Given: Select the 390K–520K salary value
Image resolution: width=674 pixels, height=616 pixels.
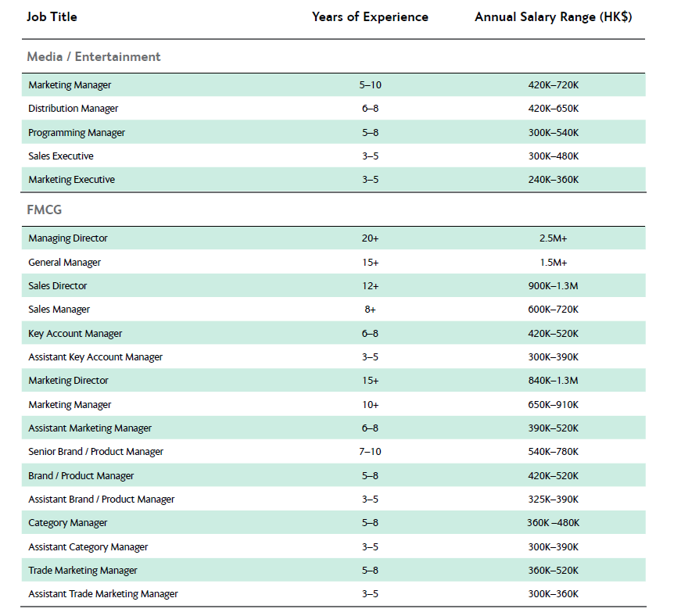Looking at the screenshot, I should pyautogui.click(x=554, y=428).
